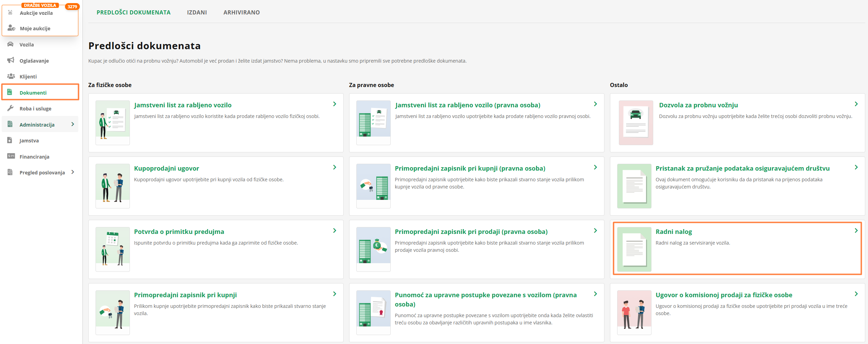Click the wrench icon for Roba i usluge
The height and width of the screenshot is (344, 868).
11,108
